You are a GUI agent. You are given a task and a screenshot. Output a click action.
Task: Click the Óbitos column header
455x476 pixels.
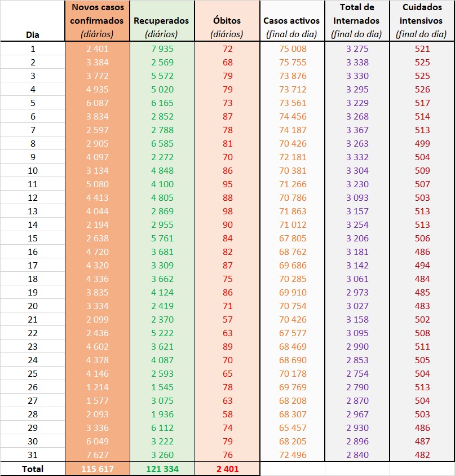227,21
